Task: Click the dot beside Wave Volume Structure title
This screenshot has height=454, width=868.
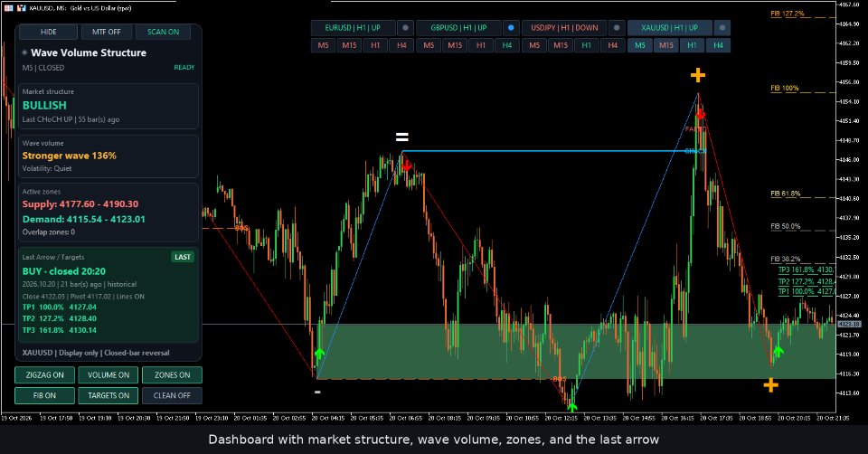Action: [x=25, y=52]
